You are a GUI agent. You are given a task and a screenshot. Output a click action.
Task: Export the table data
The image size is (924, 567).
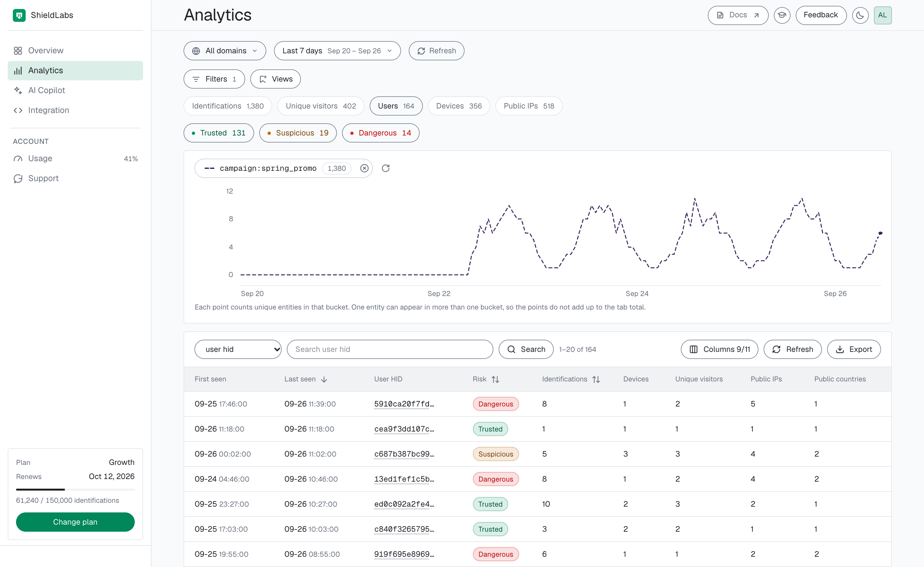pyautogui.click(x=853, y=349)
